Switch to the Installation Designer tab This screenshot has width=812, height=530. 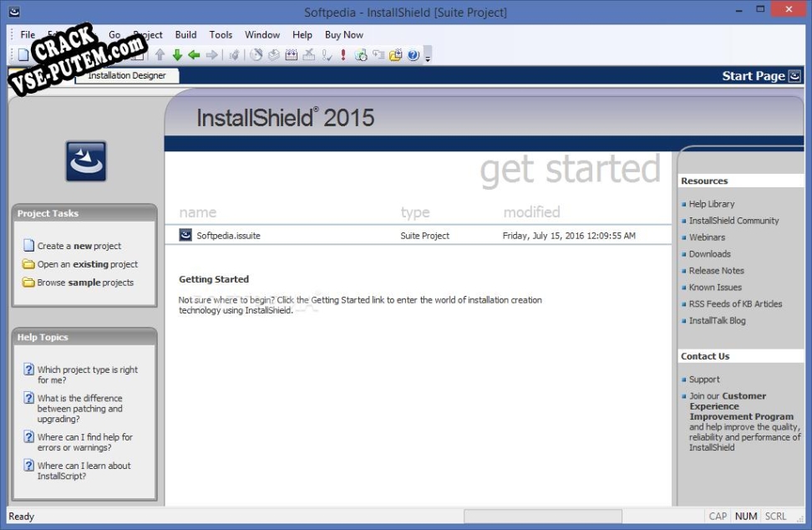click(x=127, y=76)
